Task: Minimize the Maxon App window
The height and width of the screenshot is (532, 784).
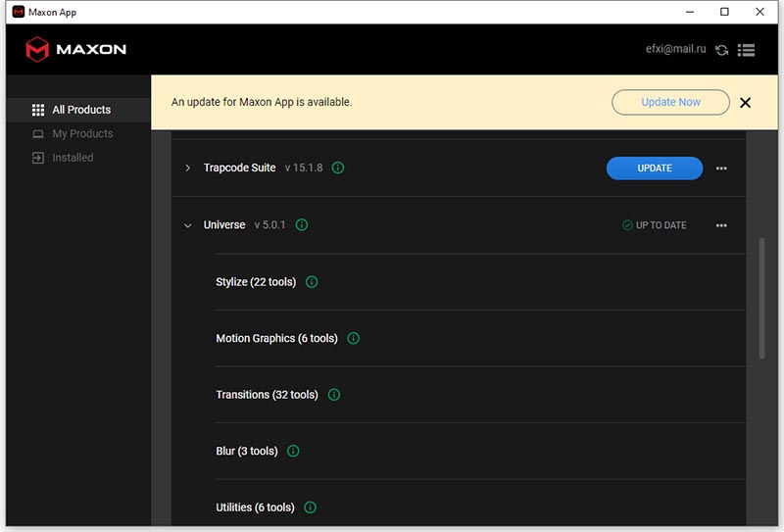Action: coord(690,12)
